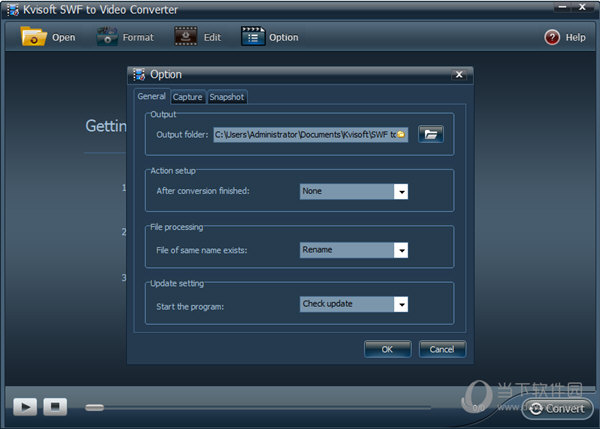
Task: Click Cancel in the Option dialog
Action: pos(442,349)
